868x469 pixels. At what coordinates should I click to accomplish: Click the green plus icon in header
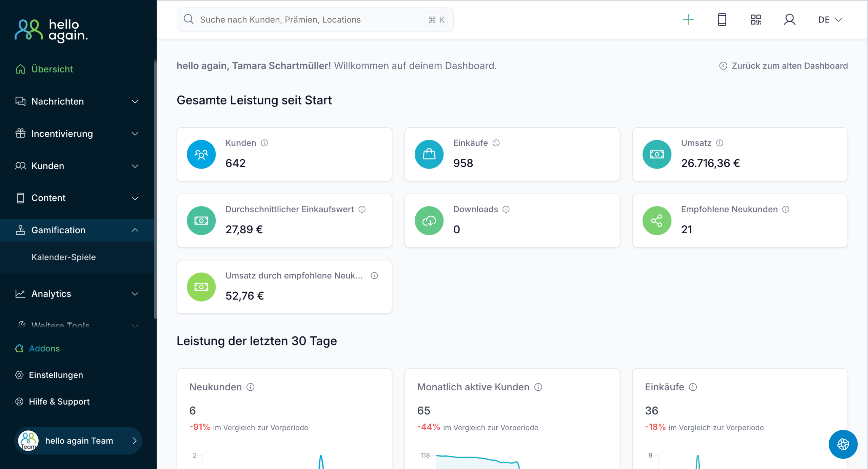tap(688, 20)
